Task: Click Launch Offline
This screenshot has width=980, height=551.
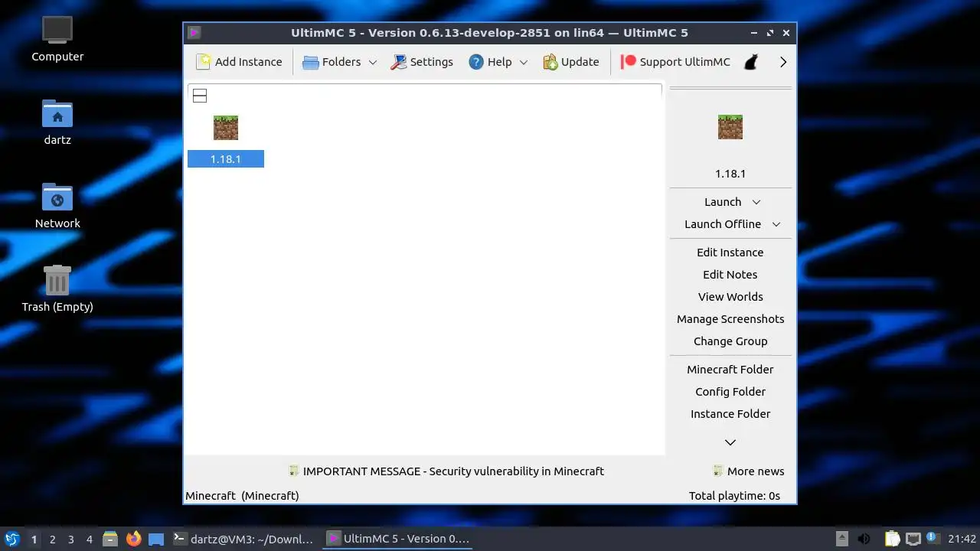Action: [723, 224]
